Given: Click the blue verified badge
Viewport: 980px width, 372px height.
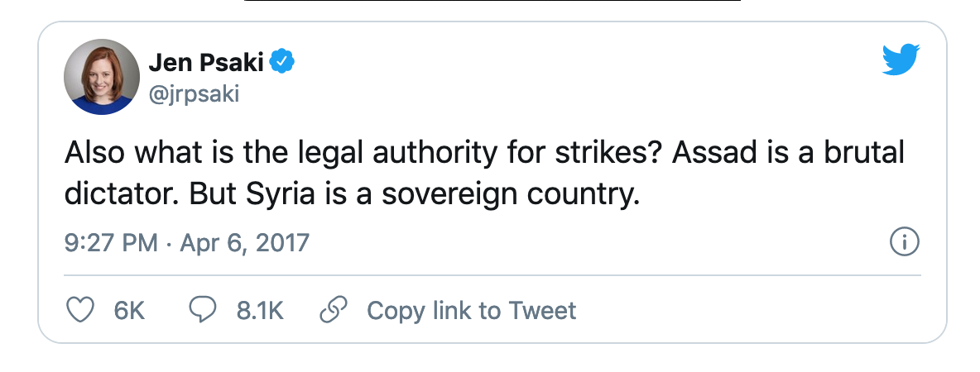Looking at the screenshot, I should (284, 60).
